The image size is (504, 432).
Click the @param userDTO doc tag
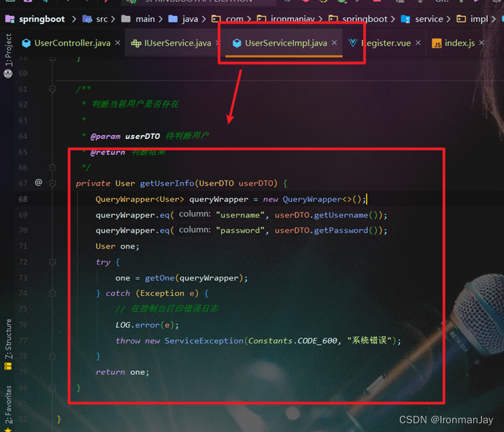click(x=125, y=136)
